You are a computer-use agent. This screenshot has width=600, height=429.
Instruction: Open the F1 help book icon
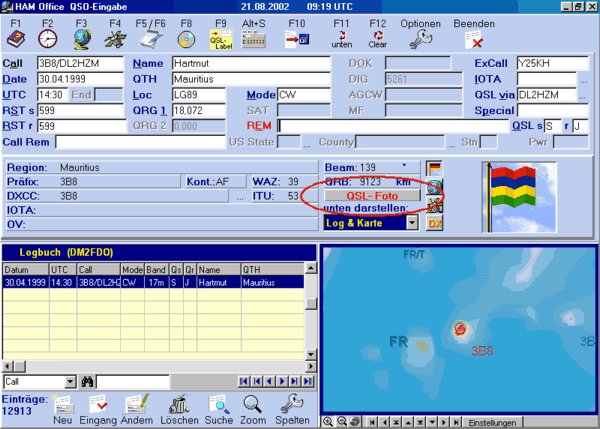[16, 39]
